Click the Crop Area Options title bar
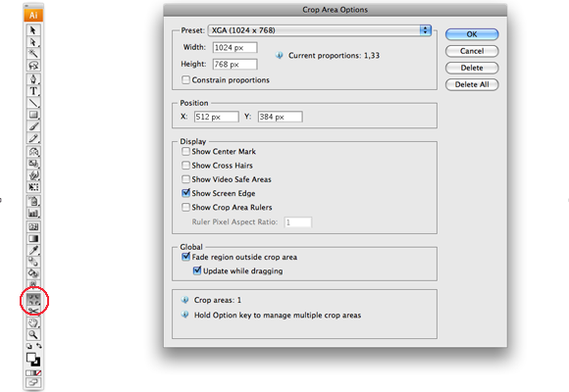Viewport: 569px width, 392px height. tap(335, 10)
